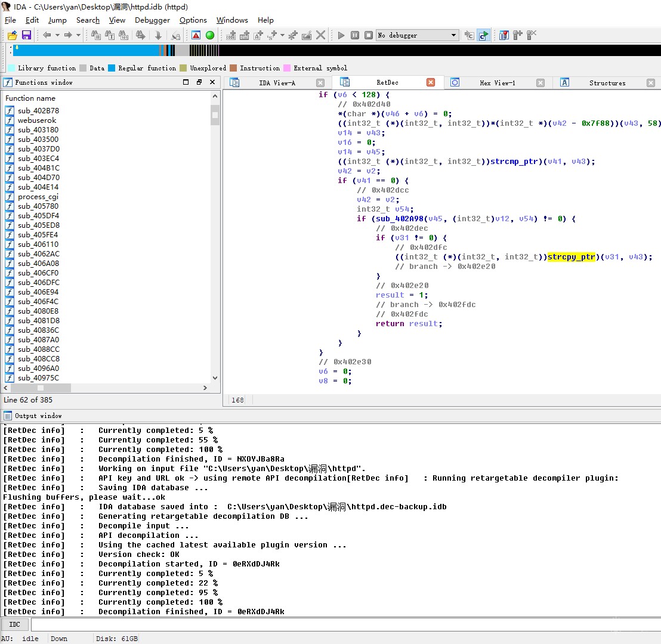Screen dimensions: 661x644
Task: Click the red warning triangle toolbar icon
Action: pos(196,35)
